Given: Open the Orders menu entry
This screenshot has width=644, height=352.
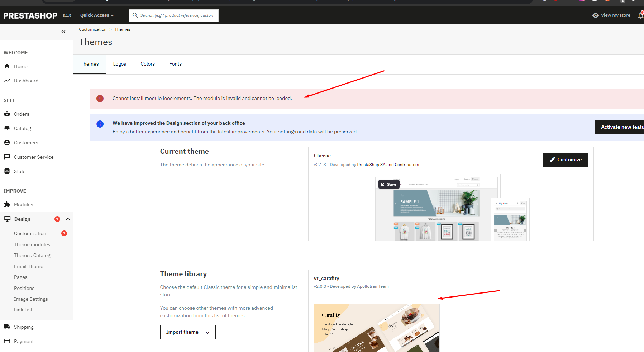Looking at the screenshot, I should point(22,114).
